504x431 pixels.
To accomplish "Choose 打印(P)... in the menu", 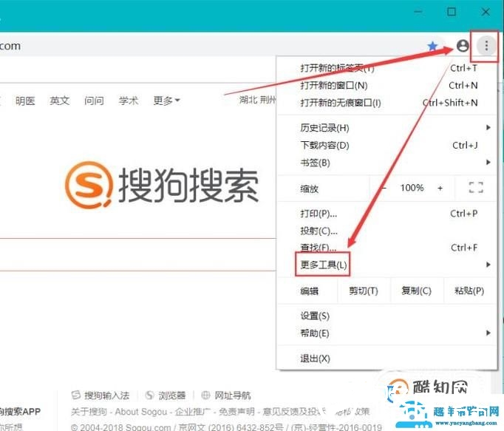I will click(387, 214).
